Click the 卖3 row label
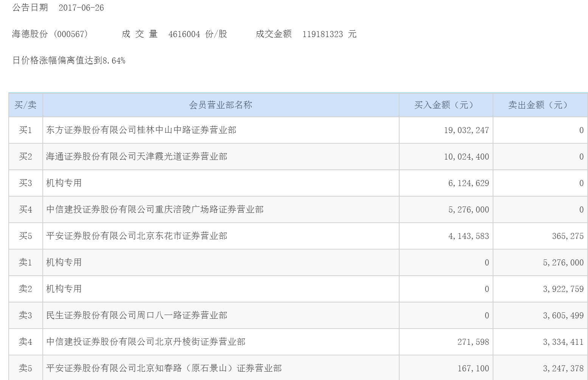This screenshot has width=588, height=380. pos(25,315)
